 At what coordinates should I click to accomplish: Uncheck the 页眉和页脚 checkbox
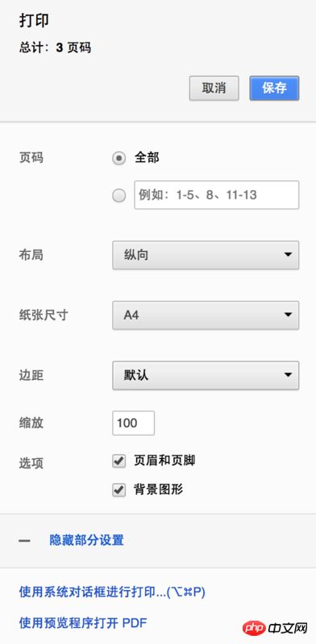pos(119,461)
